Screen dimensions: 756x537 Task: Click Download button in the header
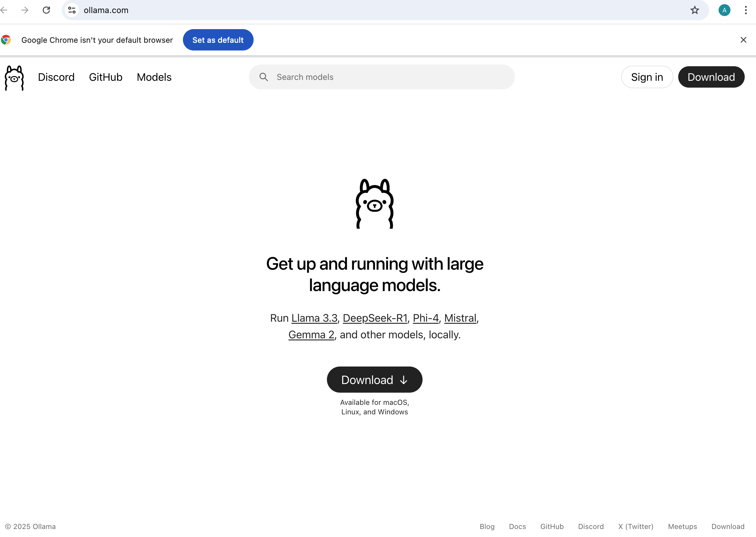[711, 77]
